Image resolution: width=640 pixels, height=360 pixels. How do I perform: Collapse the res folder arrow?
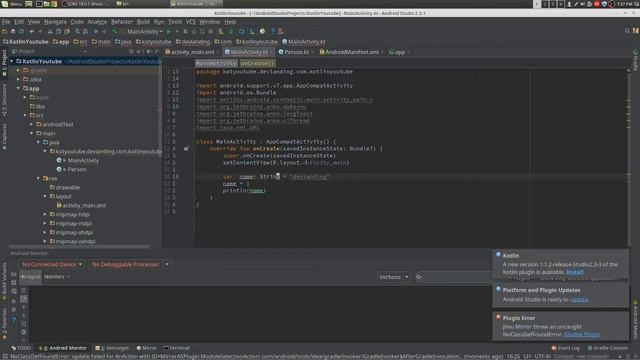38,178
